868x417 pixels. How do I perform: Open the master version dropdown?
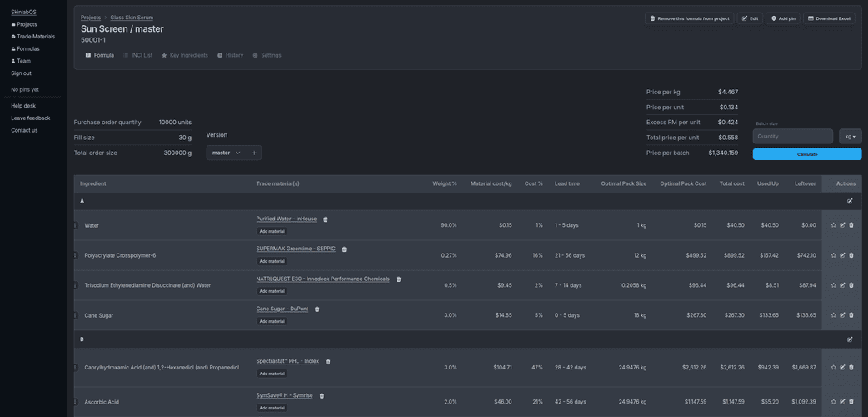[x=226, y=153]
